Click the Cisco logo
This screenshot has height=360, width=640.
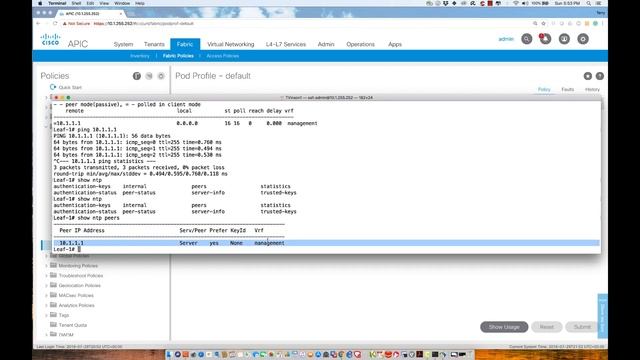(51, 40)
